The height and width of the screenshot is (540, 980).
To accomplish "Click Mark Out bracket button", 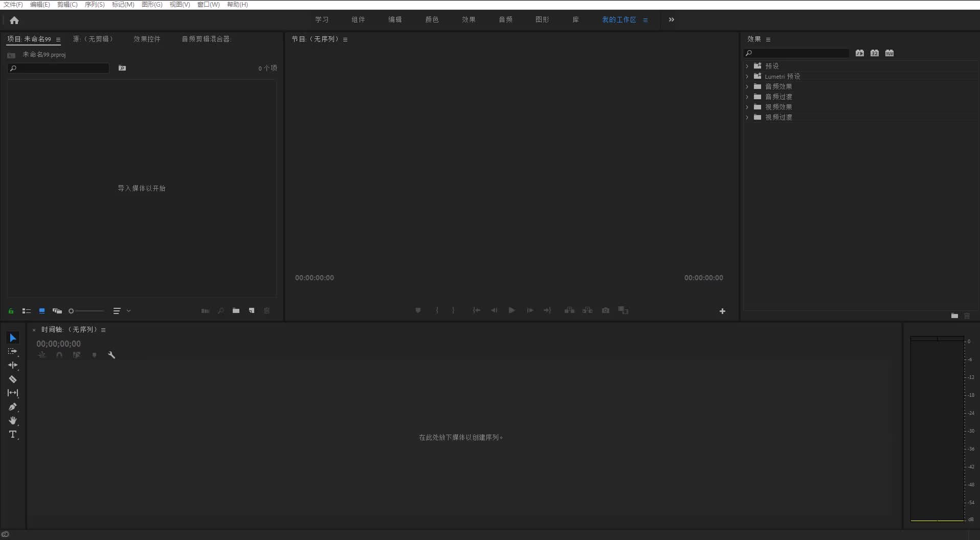I will coord(453,310).
